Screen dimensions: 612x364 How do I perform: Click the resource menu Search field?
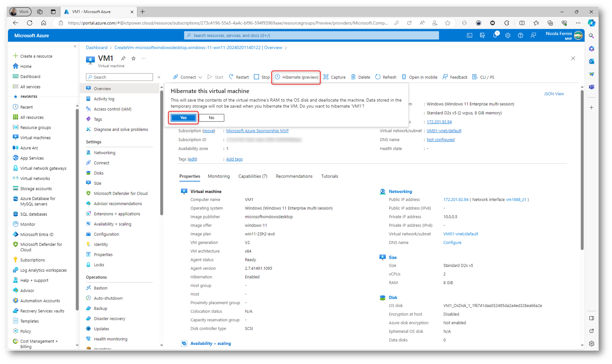[119, 77]
